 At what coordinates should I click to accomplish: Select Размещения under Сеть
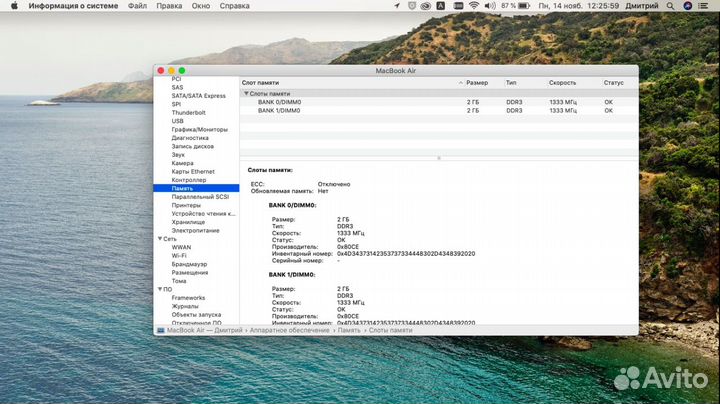pos(190,273)
